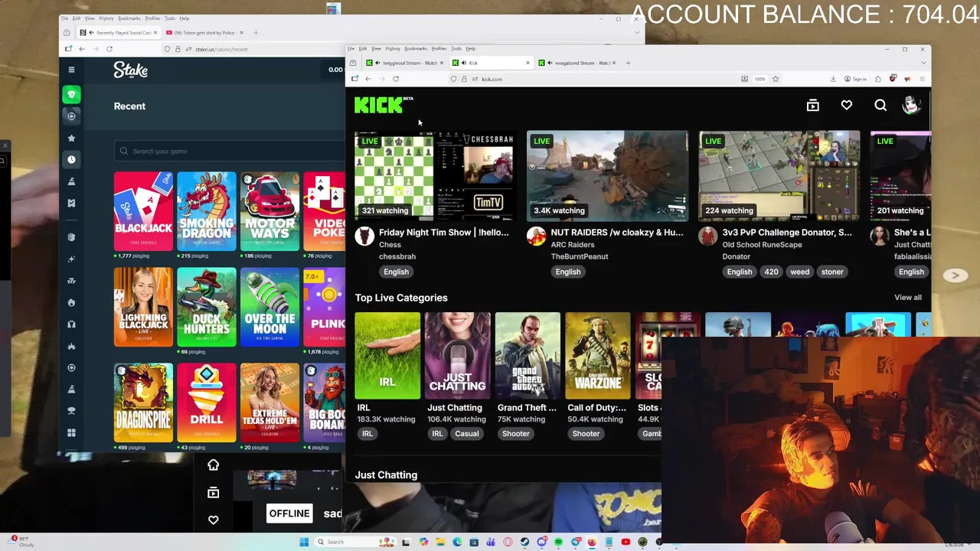
Task: Reload the Stake browser page
Action: tap(109, 49)
